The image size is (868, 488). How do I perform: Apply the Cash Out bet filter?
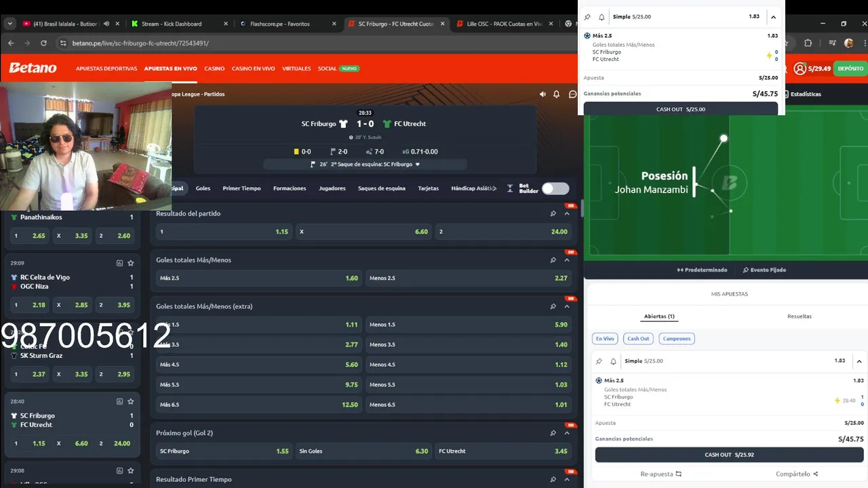click(638, 338)
